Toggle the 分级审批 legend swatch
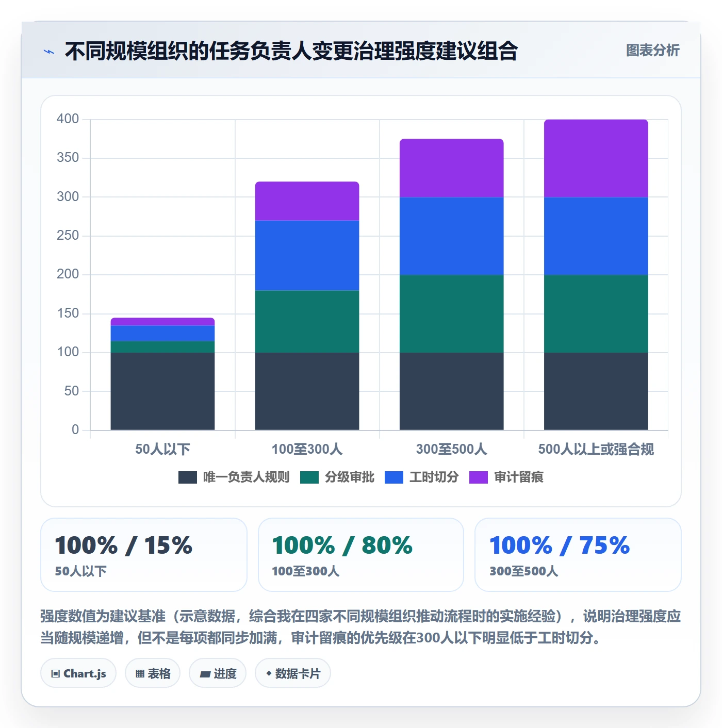This screenshot has width=722, height=728. pyautogui.click(x=309, y=477)
